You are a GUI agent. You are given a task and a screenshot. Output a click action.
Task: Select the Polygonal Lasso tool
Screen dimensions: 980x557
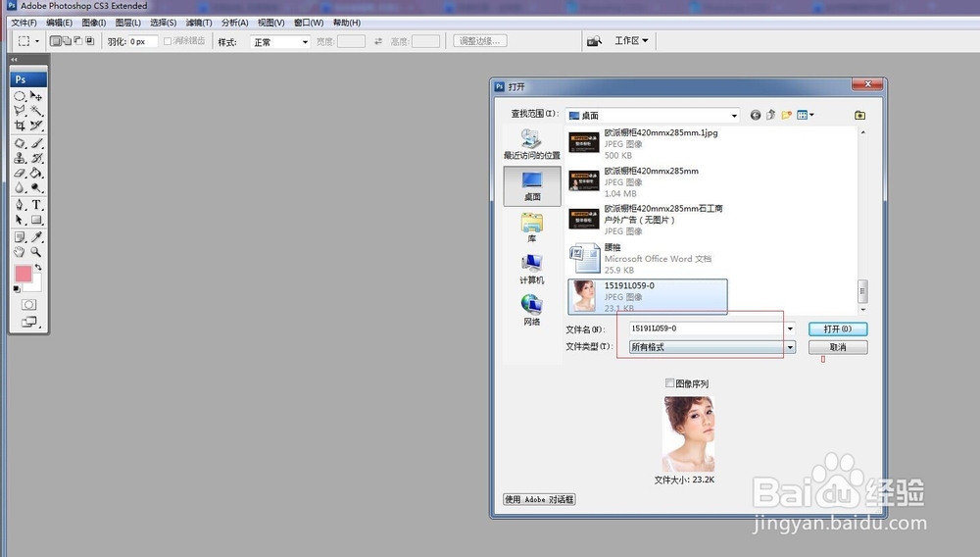coord(20,111)
